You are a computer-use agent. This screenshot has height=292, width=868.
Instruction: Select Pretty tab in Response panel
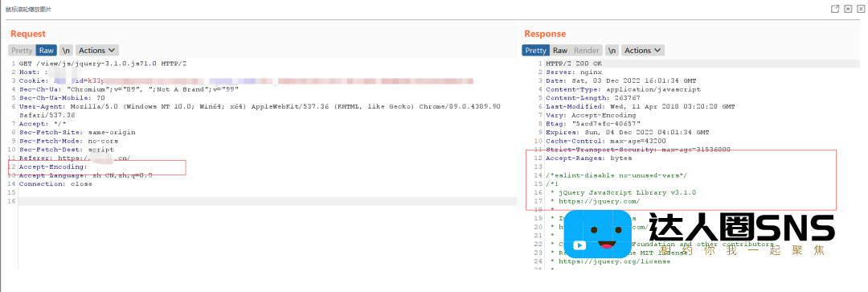point(536,51)
